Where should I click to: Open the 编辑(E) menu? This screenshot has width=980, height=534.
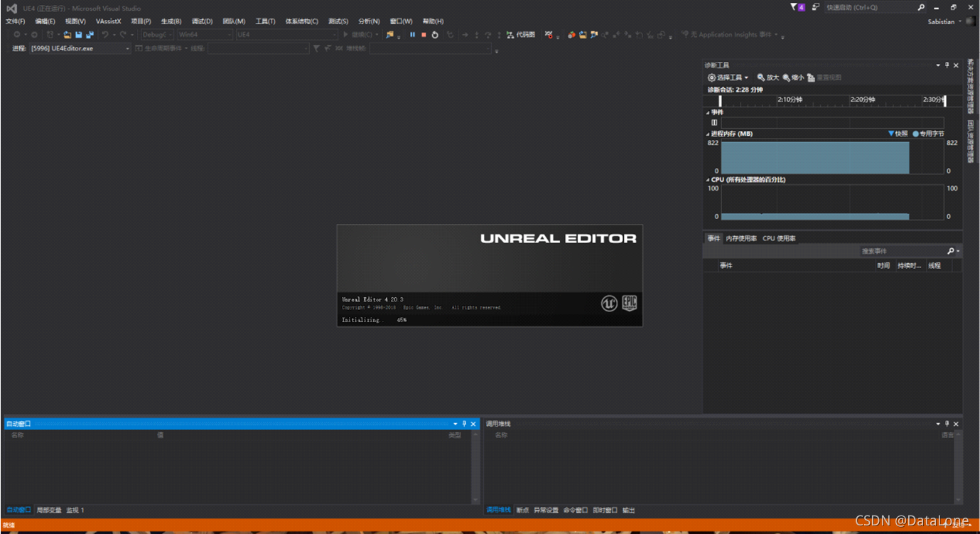click(x=45, y=21)
